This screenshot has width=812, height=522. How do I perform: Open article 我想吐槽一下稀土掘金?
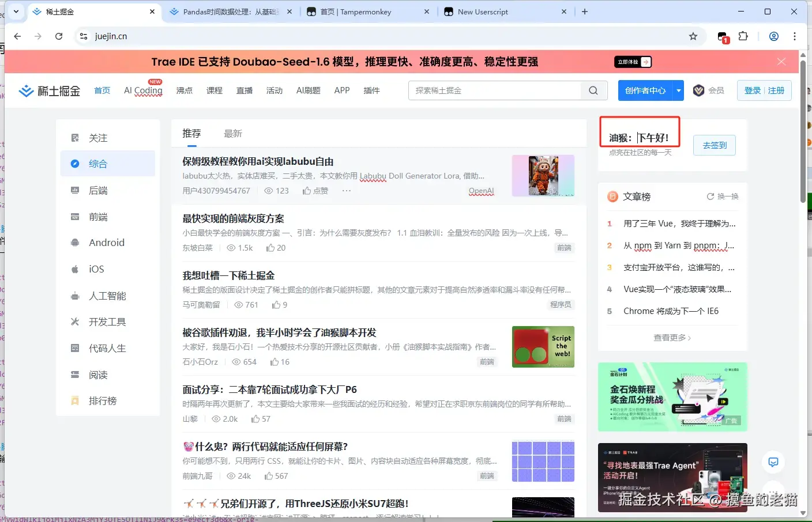pos(228,275)
